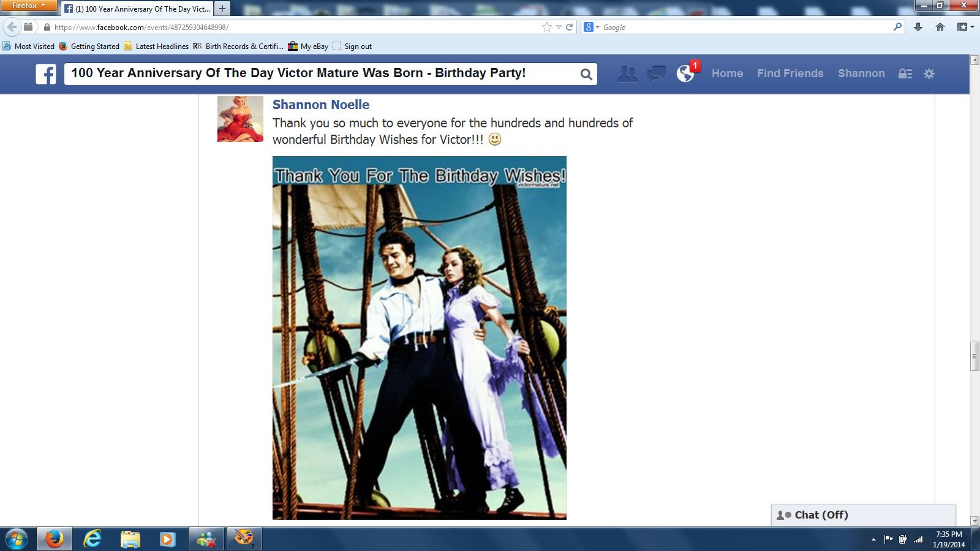Bookmark this page with the star icon
Image resolution: width=980 pixels, height=551 pixels.
(546, 27)
